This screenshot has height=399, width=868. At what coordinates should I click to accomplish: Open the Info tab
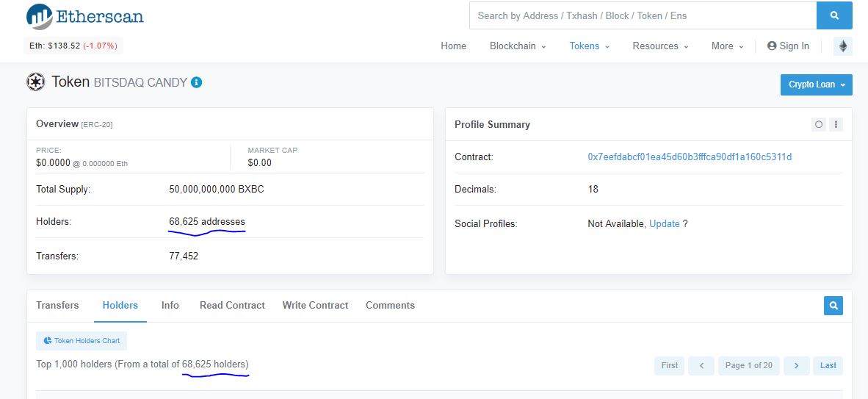coord(170,306)
